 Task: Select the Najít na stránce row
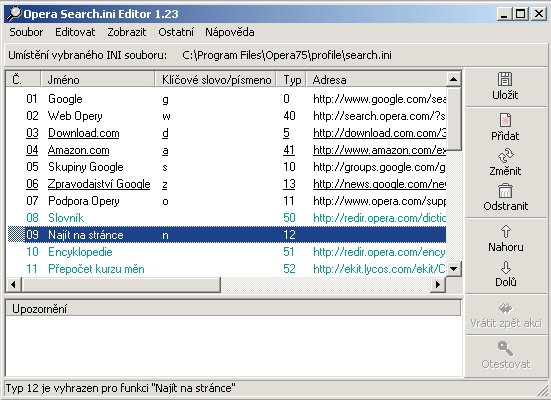click(x=227, y=235)
